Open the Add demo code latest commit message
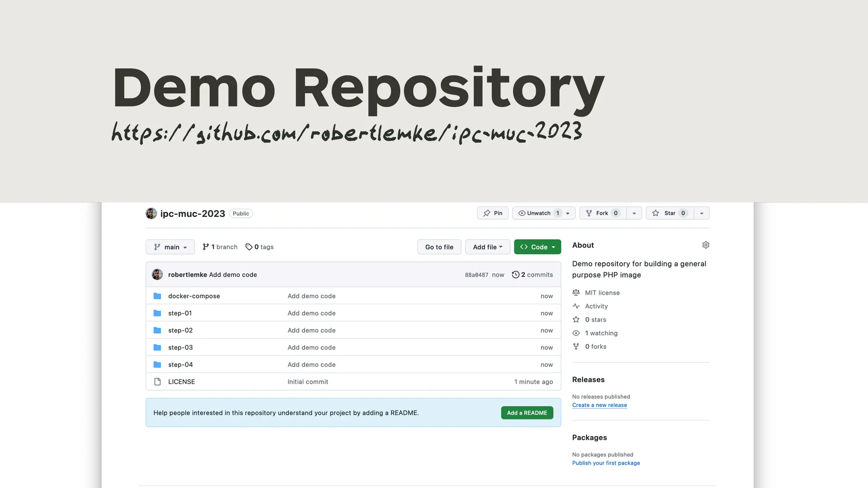The width and height of the screenshot is (868, 488). coord(233,274)
